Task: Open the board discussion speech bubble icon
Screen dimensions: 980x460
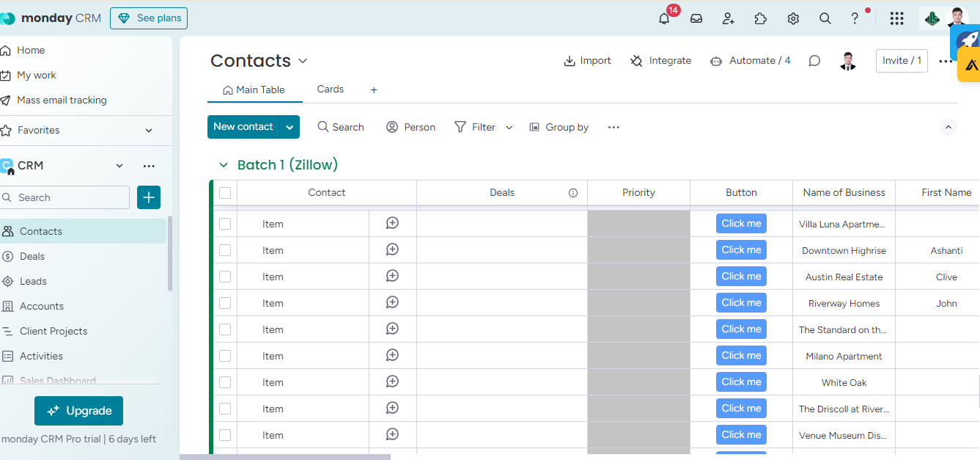Action: [814, 61]
